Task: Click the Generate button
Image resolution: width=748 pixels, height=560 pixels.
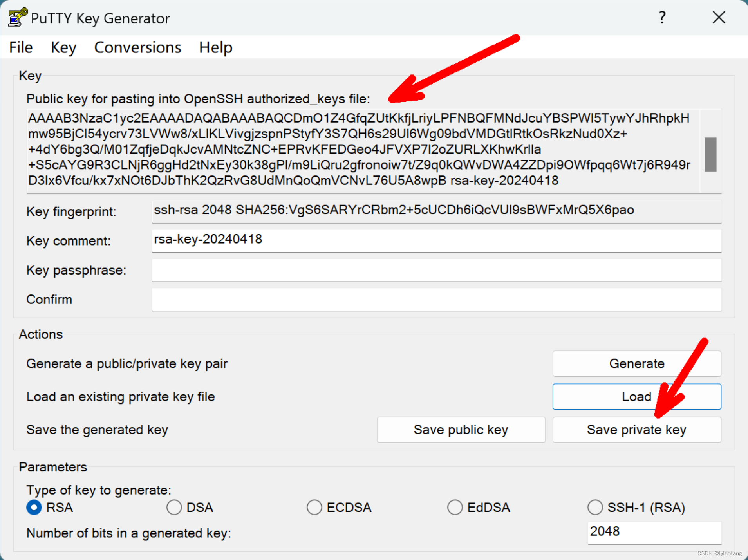Action: click(x=637, y=364)
